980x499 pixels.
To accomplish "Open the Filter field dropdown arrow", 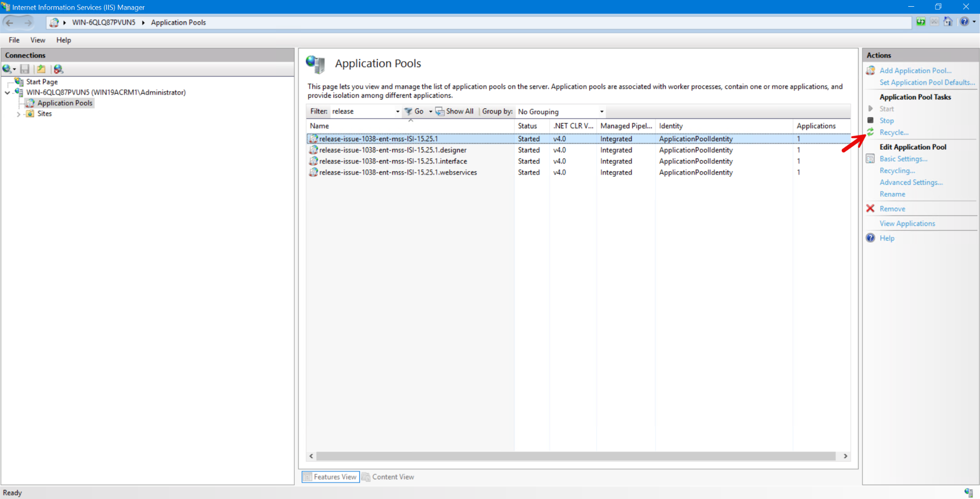I will pyautogui.click(x=397, y=111).
